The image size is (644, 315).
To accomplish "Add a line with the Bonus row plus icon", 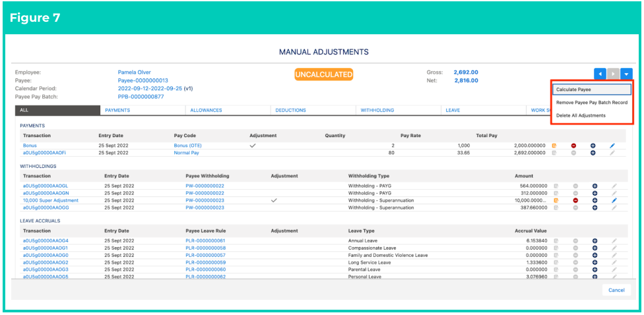I will point(593,146).
